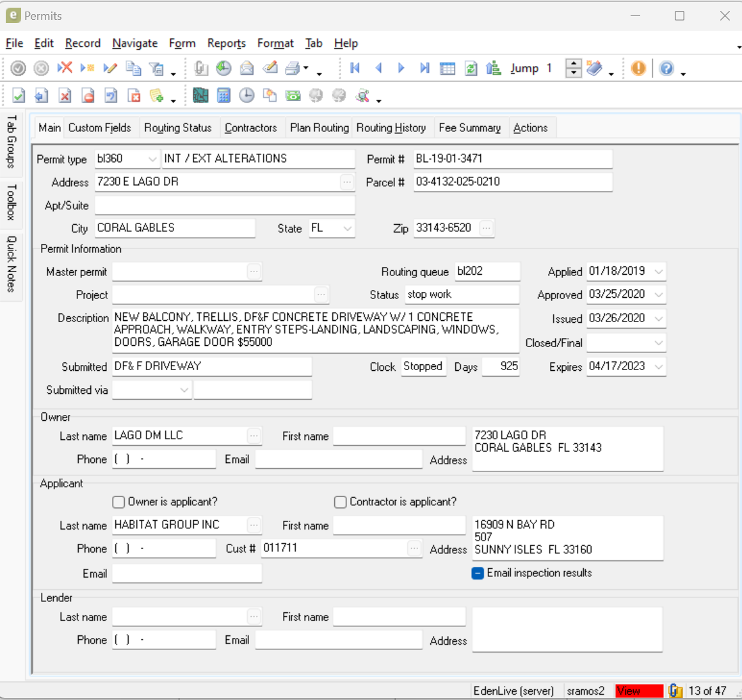742x700 pixels.
Task: Expand the Permit type dropdown
Action: (x=152, y=159)
